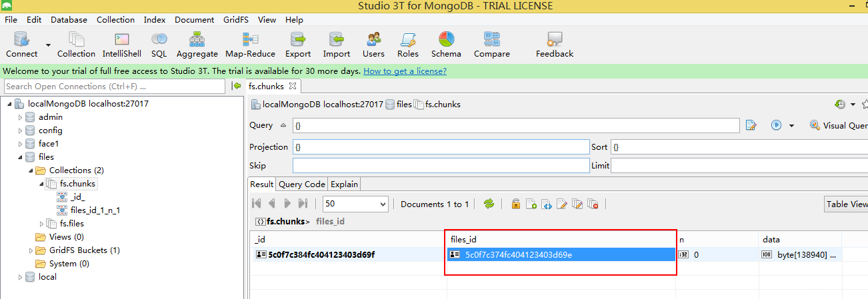Click into the Skip input field
The width and height of the screenshot is (868, 299).
click(x=441, y=165)
